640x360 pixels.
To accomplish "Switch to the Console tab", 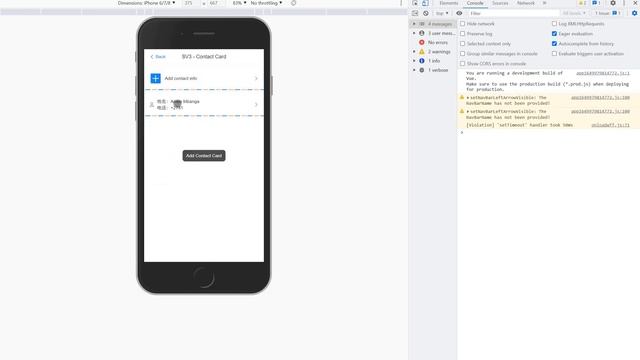I will click(475, 3).
